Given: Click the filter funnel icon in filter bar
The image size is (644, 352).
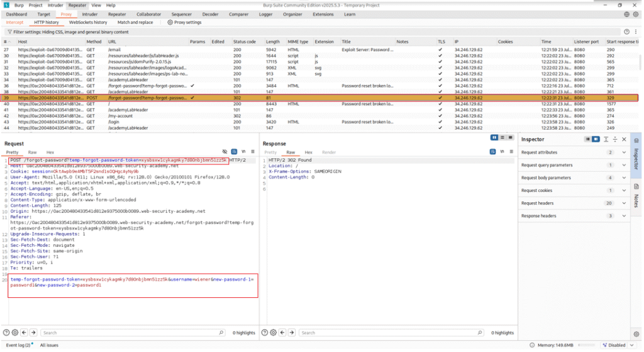Looking at the screenshot, I should click(9, 31).
